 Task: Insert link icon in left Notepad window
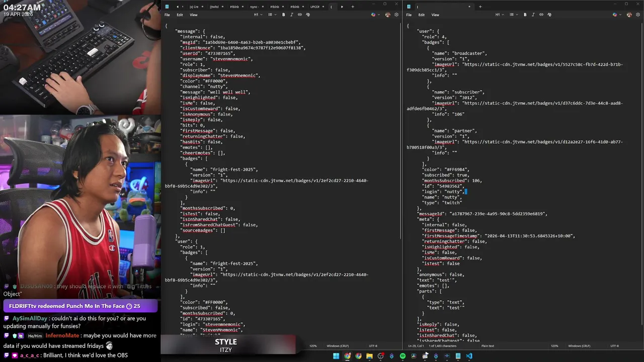click(x=300, y=15)
